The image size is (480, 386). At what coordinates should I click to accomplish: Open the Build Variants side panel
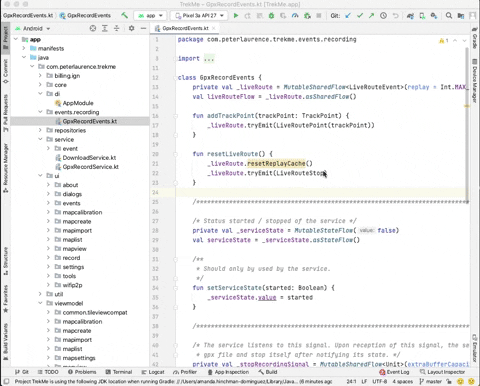pos(5,342)
